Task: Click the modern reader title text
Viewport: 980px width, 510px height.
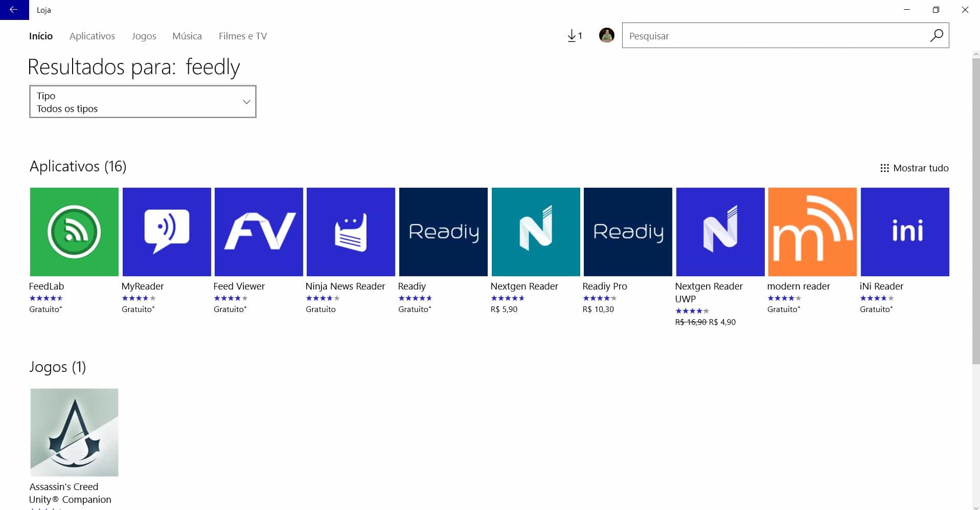Action: [x=799, y=286]
